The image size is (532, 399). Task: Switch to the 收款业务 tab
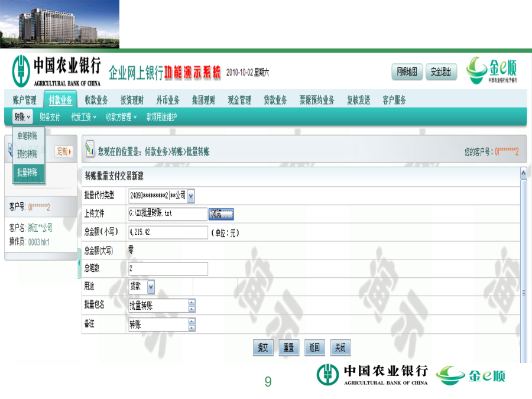[x=96, y=100]
